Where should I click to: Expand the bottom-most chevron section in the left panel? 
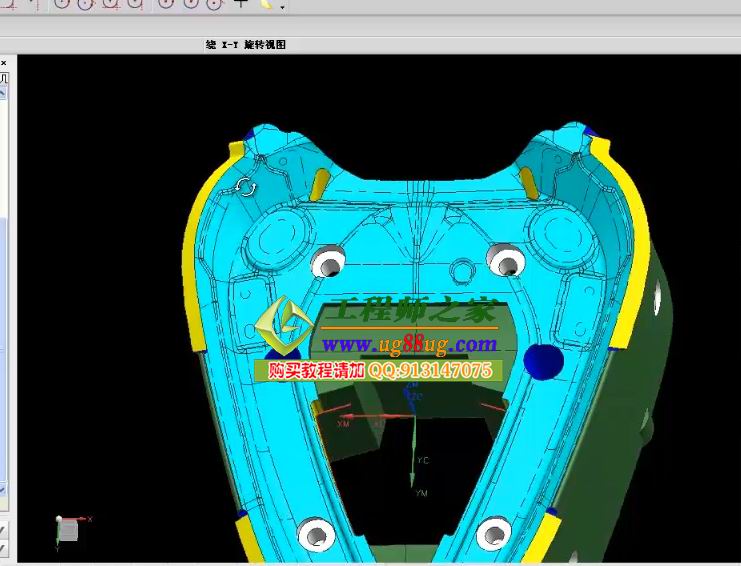[x=3, y=548]
